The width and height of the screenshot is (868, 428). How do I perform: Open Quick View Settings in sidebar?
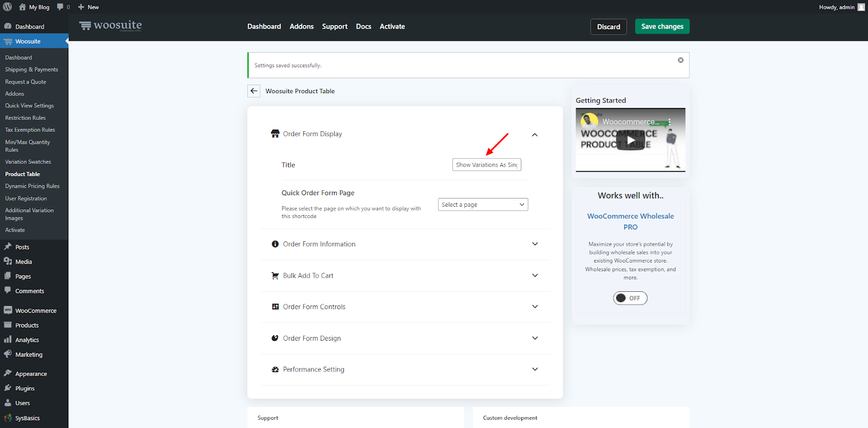click(29, 106)
